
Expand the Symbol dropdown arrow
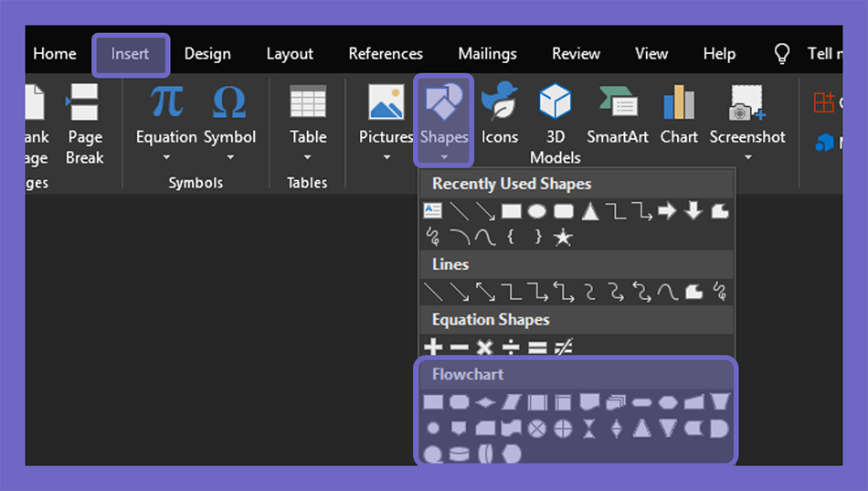click(x=230, y=157)
